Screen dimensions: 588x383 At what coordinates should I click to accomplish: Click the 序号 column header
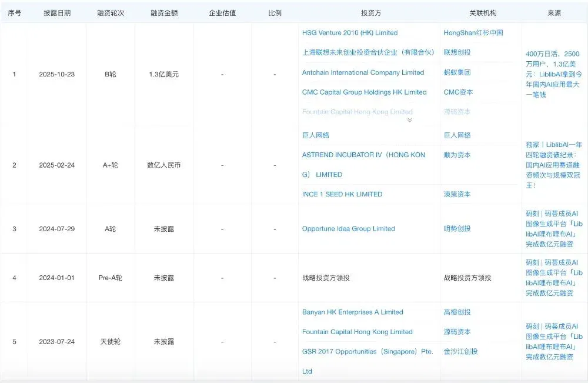click(14, 13)
